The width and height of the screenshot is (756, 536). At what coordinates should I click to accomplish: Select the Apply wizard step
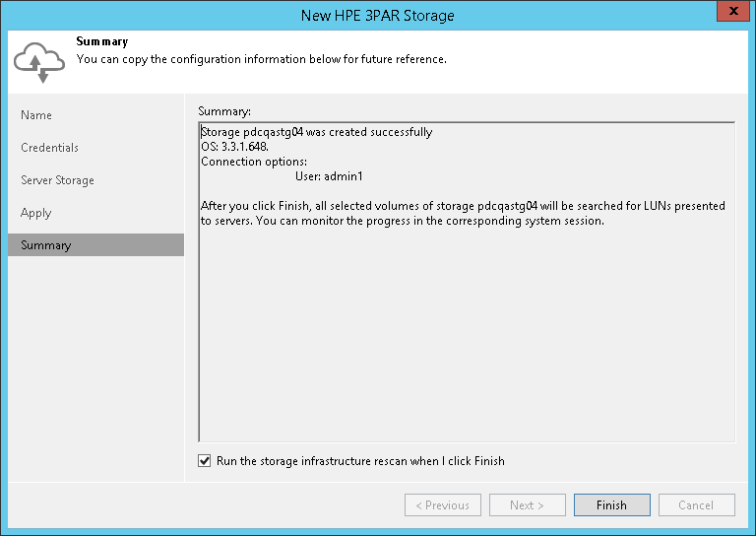pos(36,213)
